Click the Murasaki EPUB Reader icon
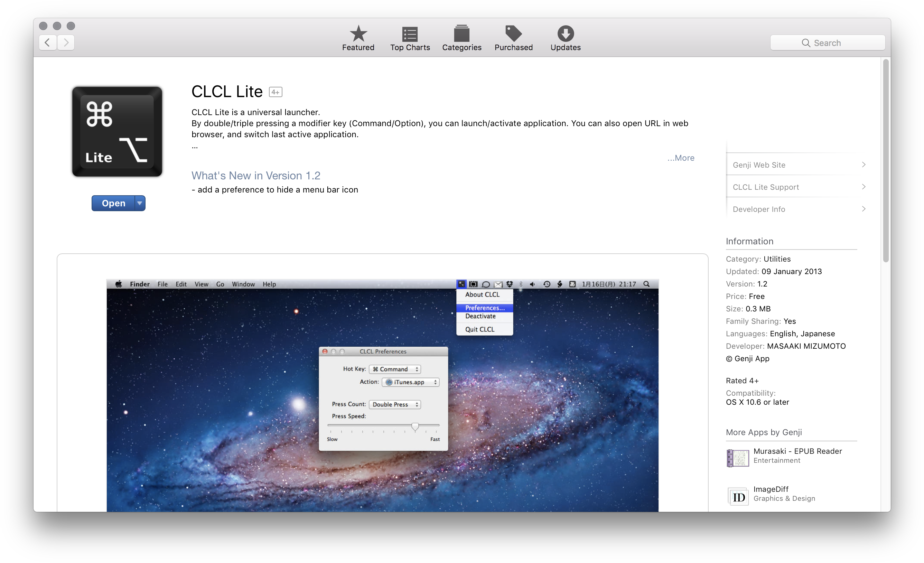Image resolution: width=924 pixels, height=563 pixels. pos(738,458)
